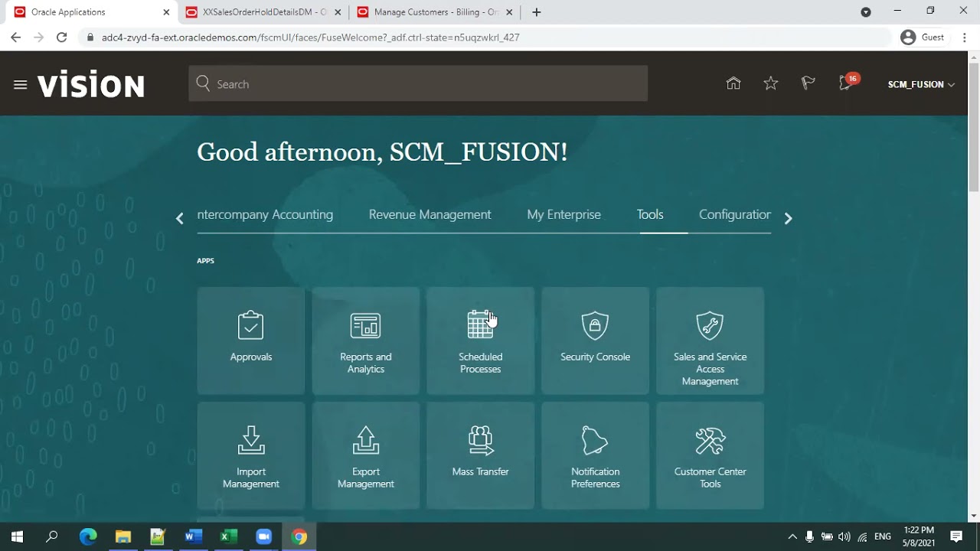
Task: Close the XXSalesOrderHoldDetailsDM browser tab
Action: pyautogui.click(x=338, y=12)
